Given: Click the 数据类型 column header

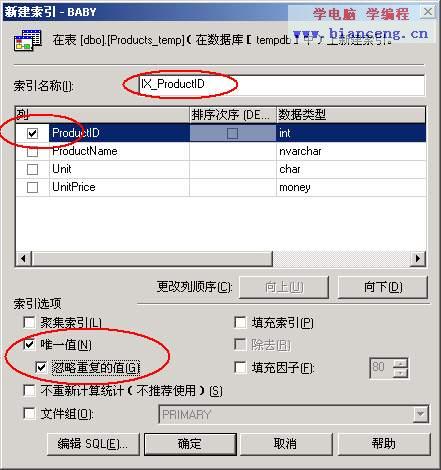Looking at the screenshot, I should pyautogui.click(x=351, y=115).
